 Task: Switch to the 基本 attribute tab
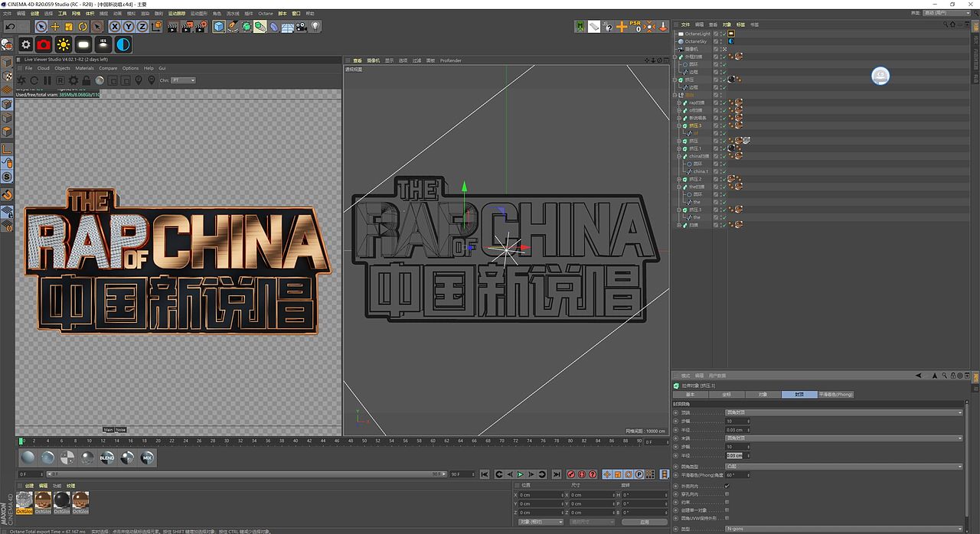tap(691, 395)
